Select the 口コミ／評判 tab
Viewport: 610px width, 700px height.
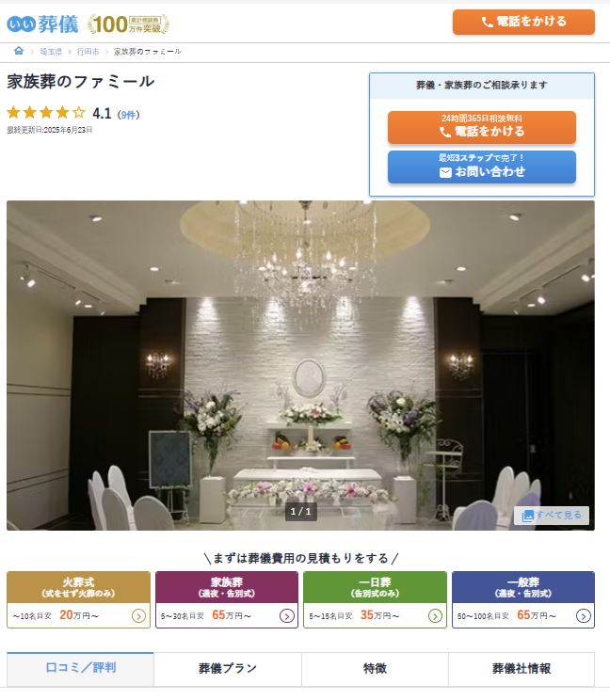(x=80, y=669)
